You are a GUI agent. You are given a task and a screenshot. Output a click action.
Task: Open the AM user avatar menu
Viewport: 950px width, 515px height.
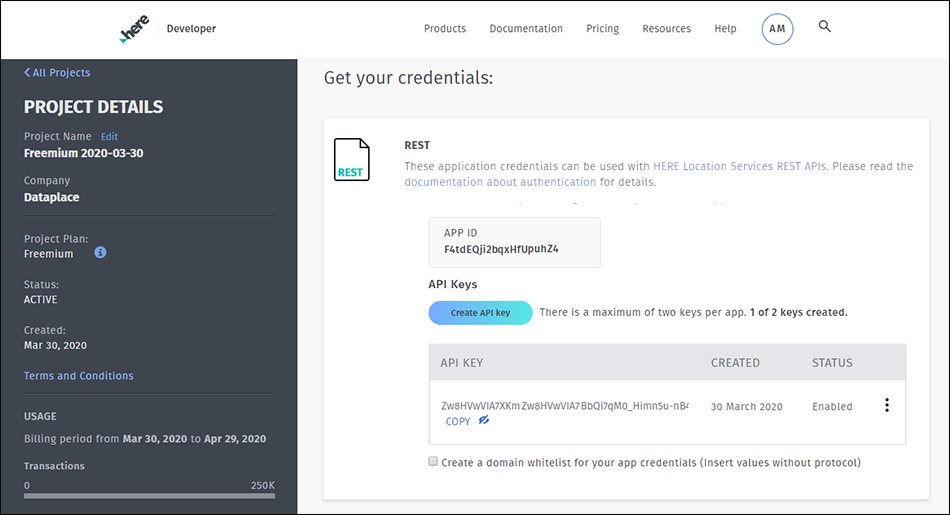[x=777, y=28]
